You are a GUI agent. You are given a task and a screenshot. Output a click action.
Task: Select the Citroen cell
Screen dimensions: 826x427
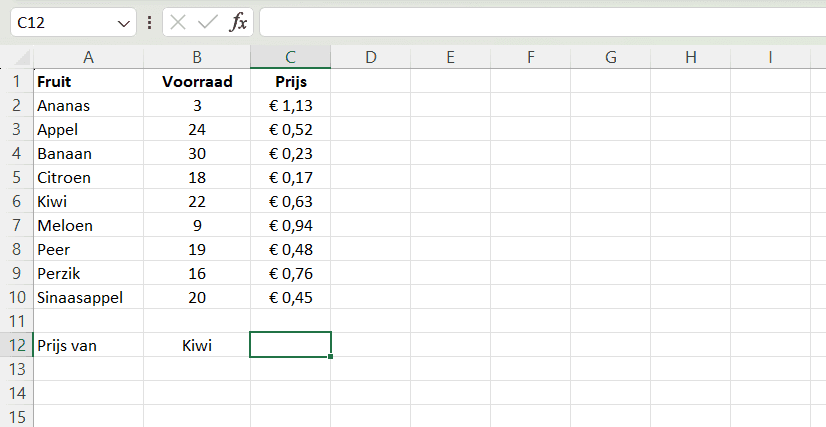[x=88, y=177]
